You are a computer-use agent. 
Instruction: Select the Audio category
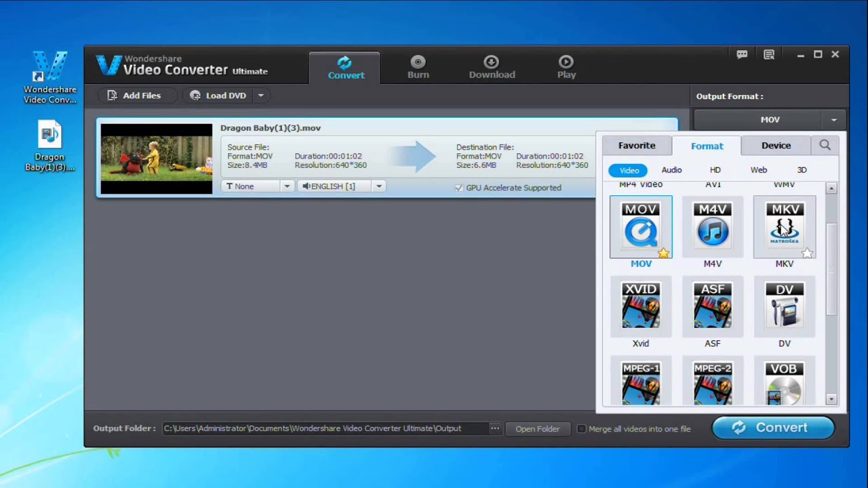pos(671,170)
